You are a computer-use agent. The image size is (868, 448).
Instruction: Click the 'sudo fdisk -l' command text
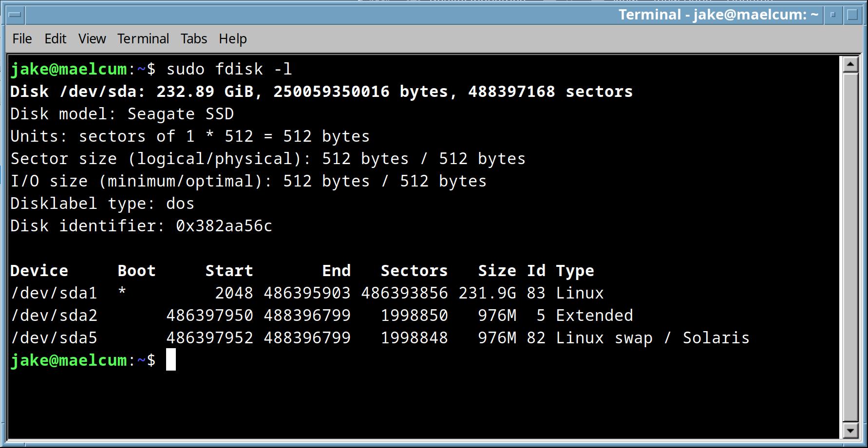click(229, 69)
